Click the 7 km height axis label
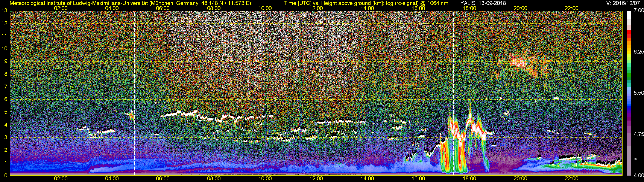This screenshot has width=644, height=182. click(6, 87)
